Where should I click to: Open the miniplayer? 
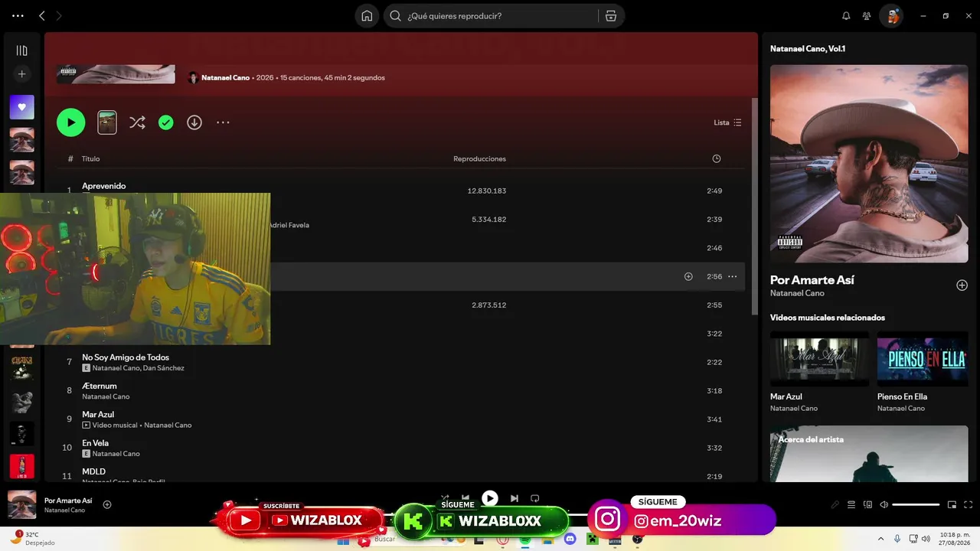click(952, 505)
